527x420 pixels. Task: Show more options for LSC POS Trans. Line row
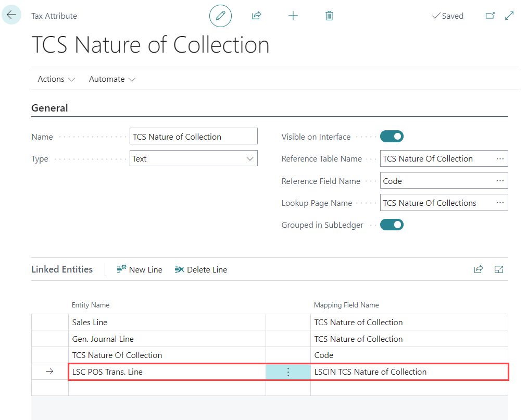point(288,372)
